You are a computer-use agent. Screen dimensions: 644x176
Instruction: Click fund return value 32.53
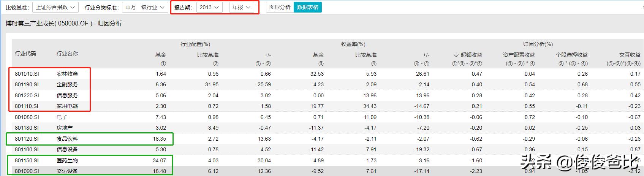pyautogui.click(x=317, y=74)
